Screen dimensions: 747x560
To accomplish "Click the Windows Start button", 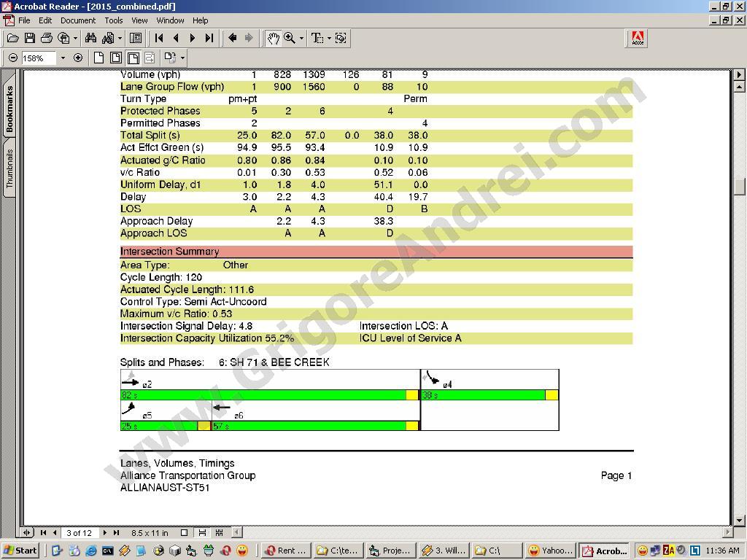I will (x=20, y=551).
